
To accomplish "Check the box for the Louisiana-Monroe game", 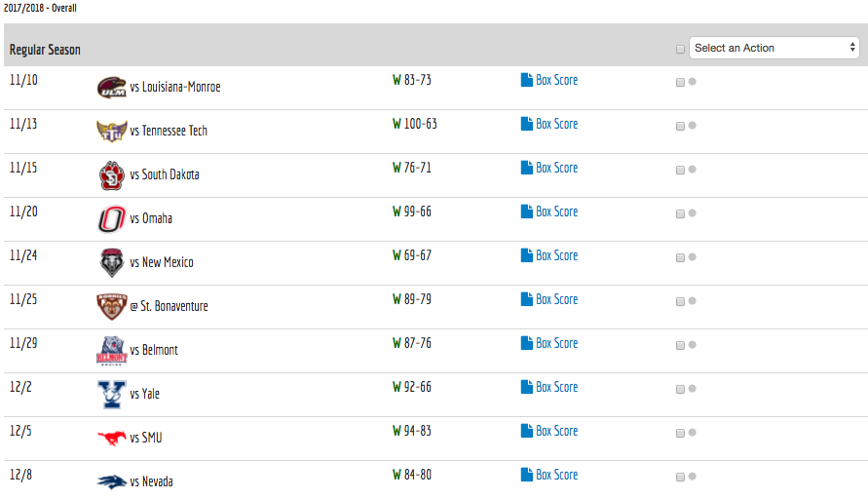I will click(x=680, y=82).
